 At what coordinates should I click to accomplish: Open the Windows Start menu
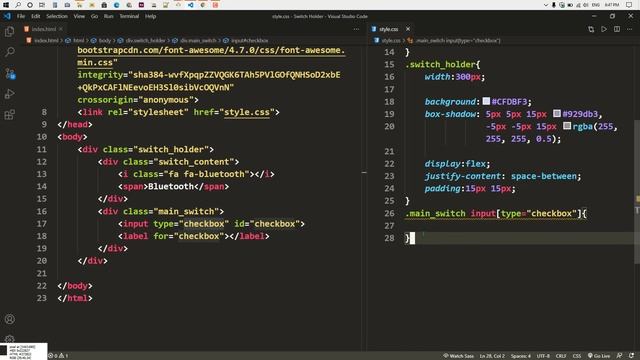[6, 5]
